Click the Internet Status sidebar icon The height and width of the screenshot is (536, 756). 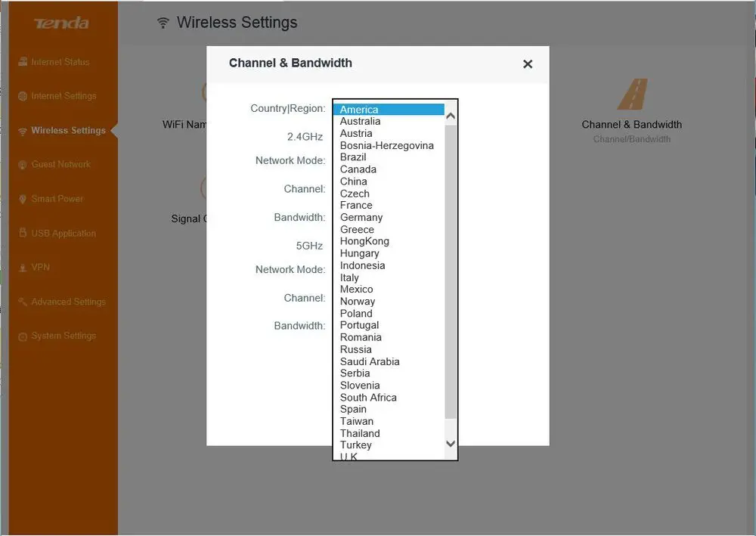(x=22, y=62)
